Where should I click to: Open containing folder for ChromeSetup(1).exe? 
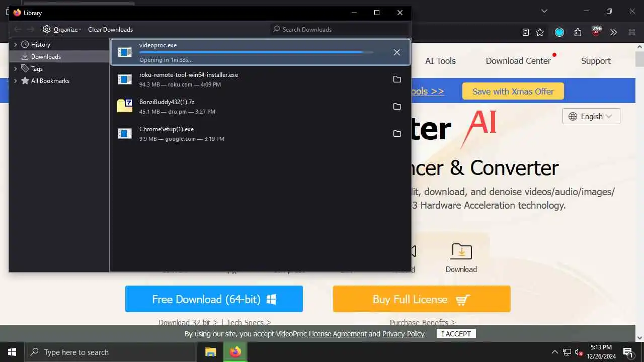point(397,134)
